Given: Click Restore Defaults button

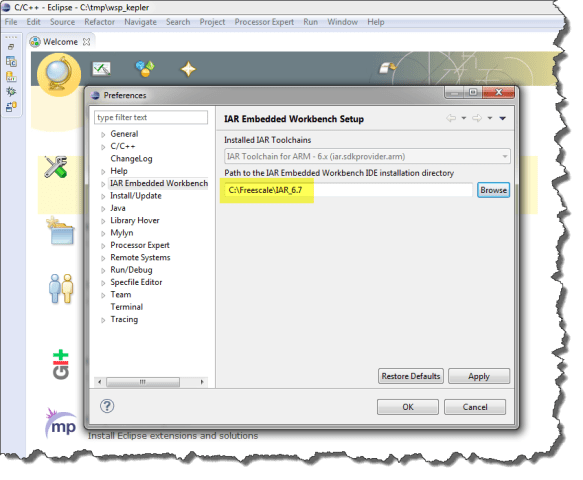Looking at the screenshot, I should (410, 376).
